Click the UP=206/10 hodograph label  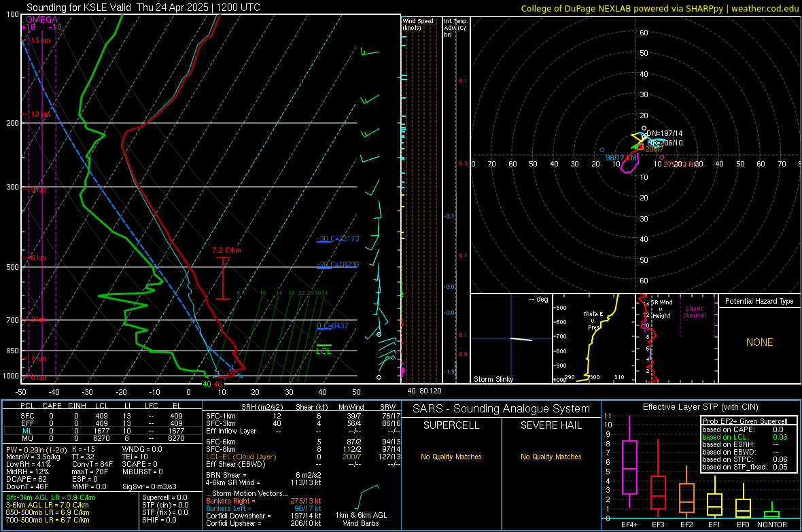665,143
